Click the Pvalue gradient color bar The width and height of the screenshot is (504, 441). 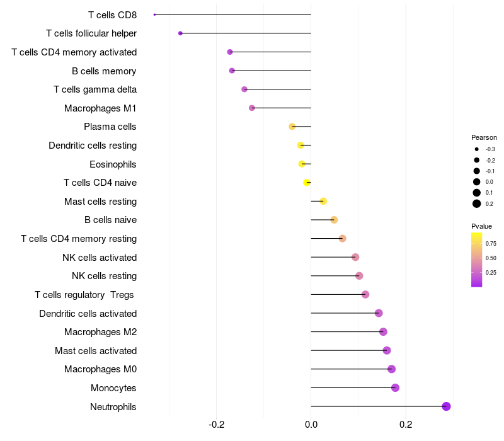(477, 260)
